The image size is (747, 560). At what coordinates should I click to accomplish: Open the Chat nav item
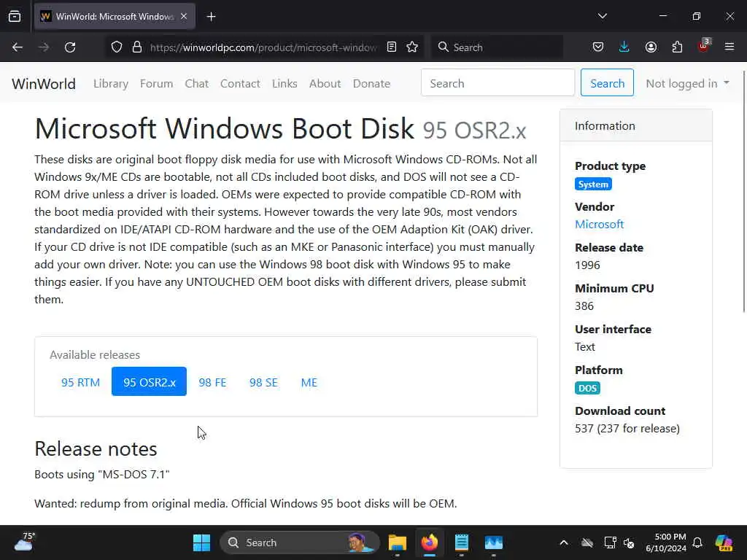pyautogui.click(x=197, y=84)
